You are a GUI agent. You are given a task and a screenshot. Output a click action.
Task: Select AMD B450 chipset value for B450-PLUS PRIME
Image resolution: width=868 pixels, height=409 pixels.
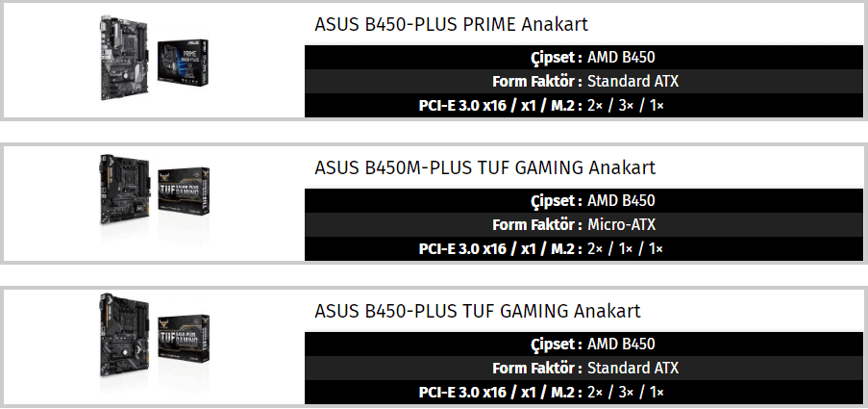(621, 57)
